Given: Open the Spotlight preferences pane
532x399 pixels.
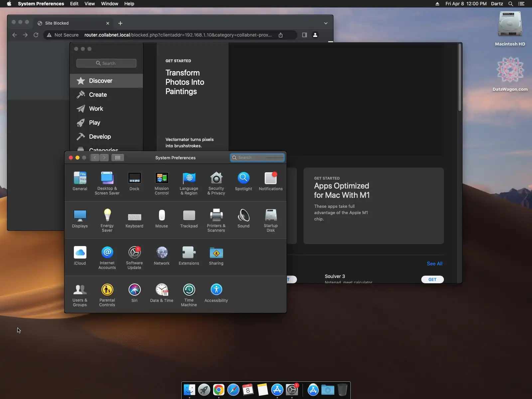Looking at the screenshot, I should 243,181.
